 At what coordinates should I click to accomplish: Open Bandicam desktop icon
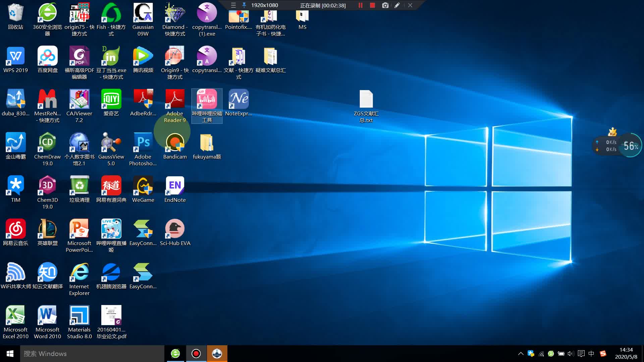(175, 142)
